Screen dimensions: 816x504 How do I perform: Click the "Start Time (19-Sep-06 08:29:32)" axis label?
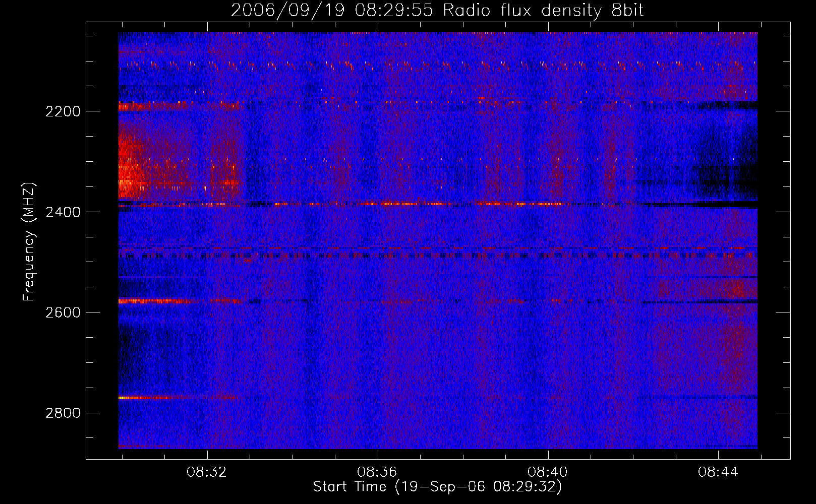[437, 487]
